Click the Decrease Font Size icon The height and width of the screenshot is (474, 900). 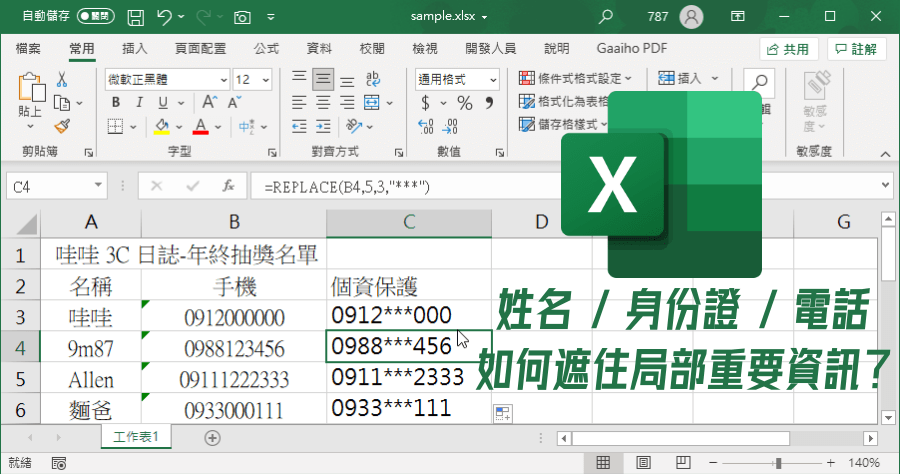coord(234,103)
